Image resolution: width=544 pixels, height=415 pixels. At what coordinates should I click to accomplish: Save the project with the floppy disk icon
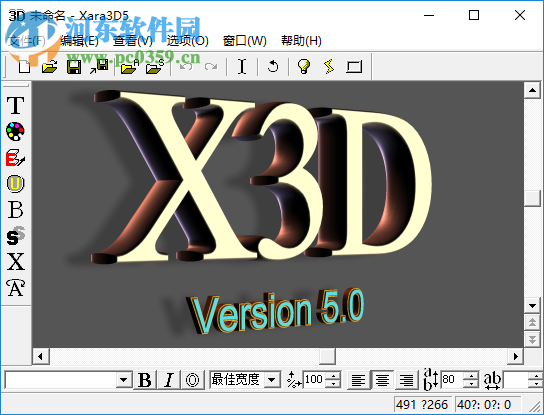click(74, 66)
